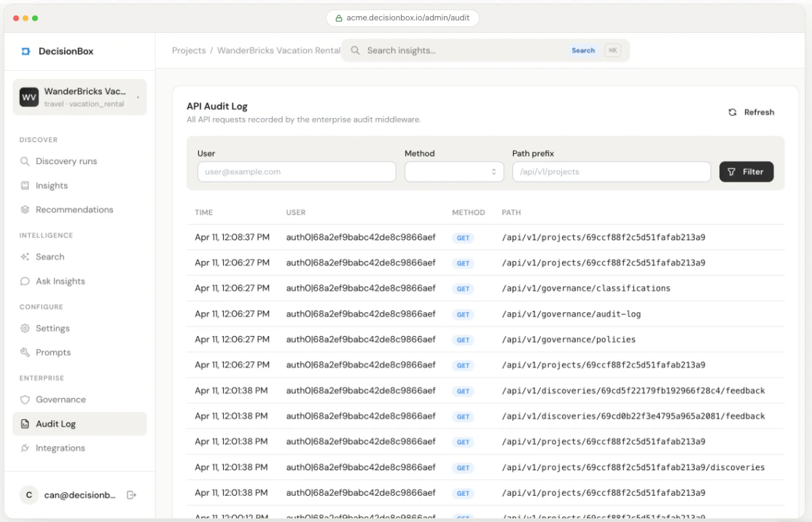Open the Filter options
812x522 pixels.
pyautogui.click(x=746, y=171)
